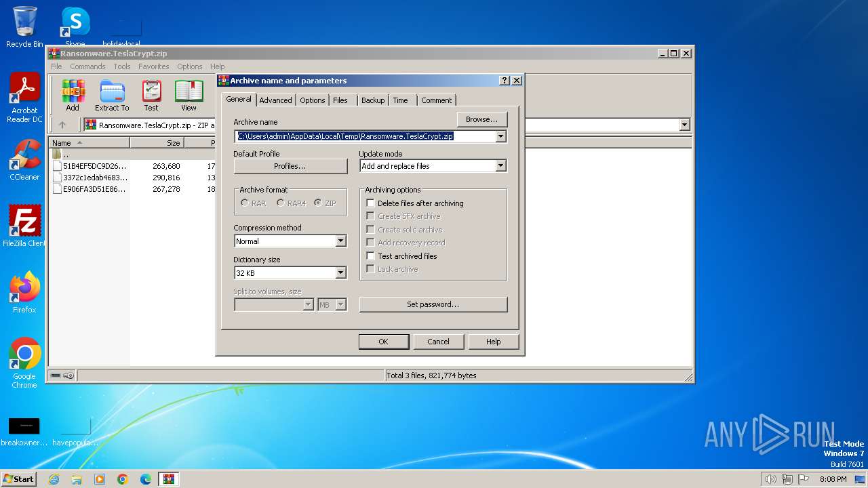Open the Tools menu

click(122, 66)
